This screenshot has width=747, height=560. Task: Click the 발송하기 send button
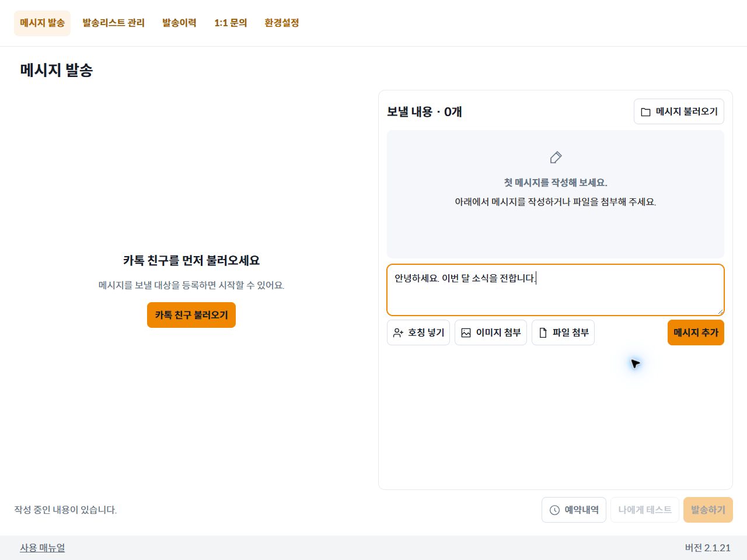coord(708,510)
